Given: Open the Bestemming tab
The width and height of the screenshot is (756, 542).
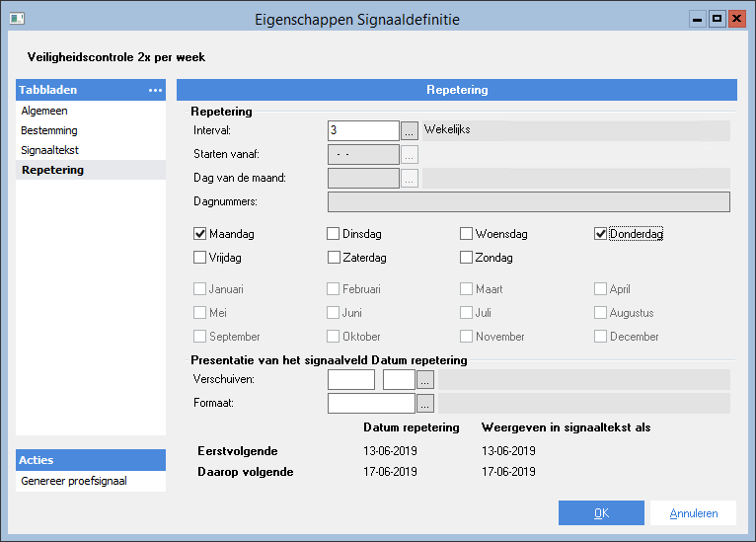Looking at the screenshot, I should click(x=49, y=130).
